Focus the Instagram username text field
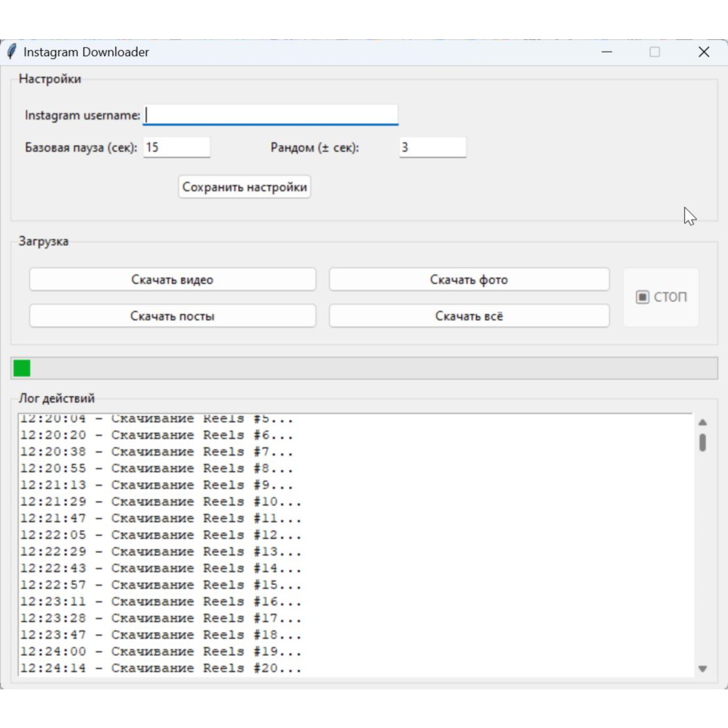Viewport: 728px width, 728px height. click(270, 115)
